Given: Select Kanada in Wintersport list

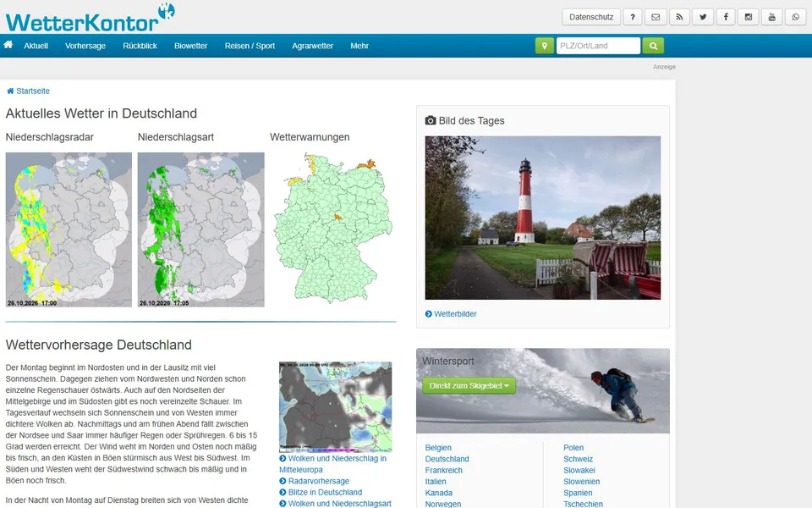Looking at the screenshot, I should pyautogui.click(x=439, y=493).
